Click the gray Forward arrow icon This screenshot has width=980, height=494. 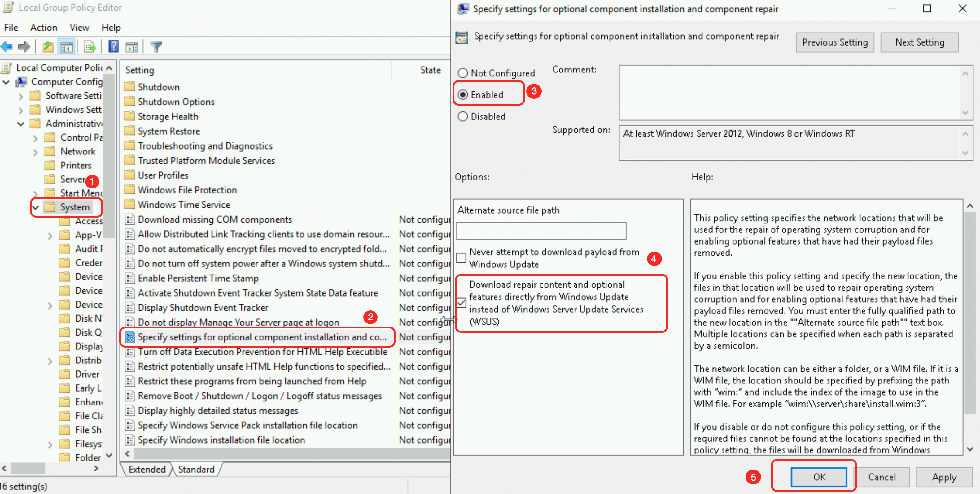[x=24, y=47]
